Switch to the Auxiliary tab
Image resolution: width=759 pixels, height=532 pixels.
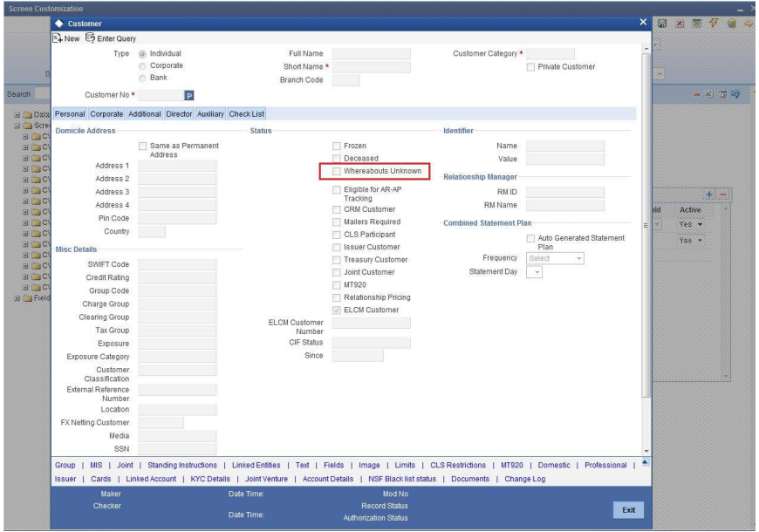click(210, 114)
